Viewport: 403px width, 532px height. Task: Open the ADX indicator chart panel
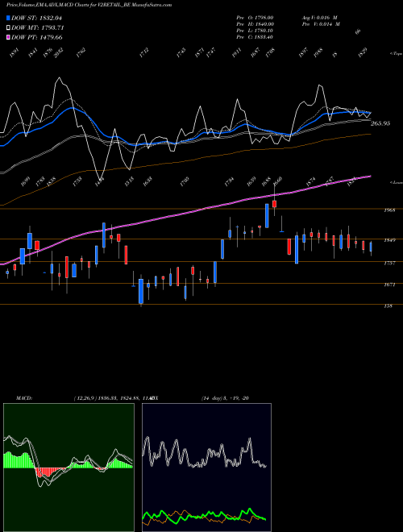[x=206, y=468]
